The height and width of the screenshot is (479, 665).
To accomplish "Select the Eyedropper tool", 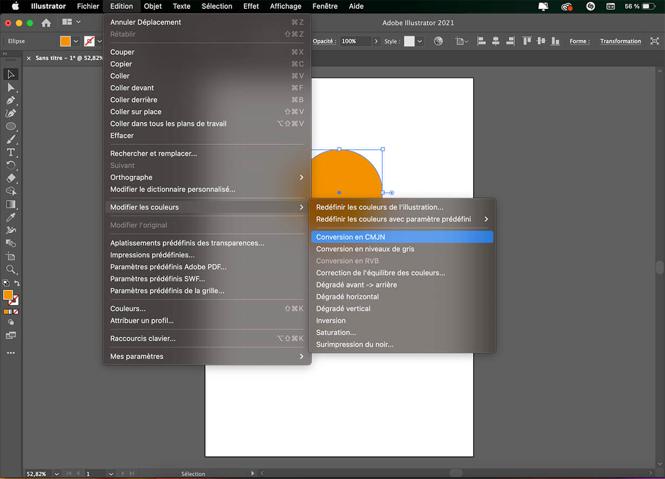I will click(x=11, y=217).
